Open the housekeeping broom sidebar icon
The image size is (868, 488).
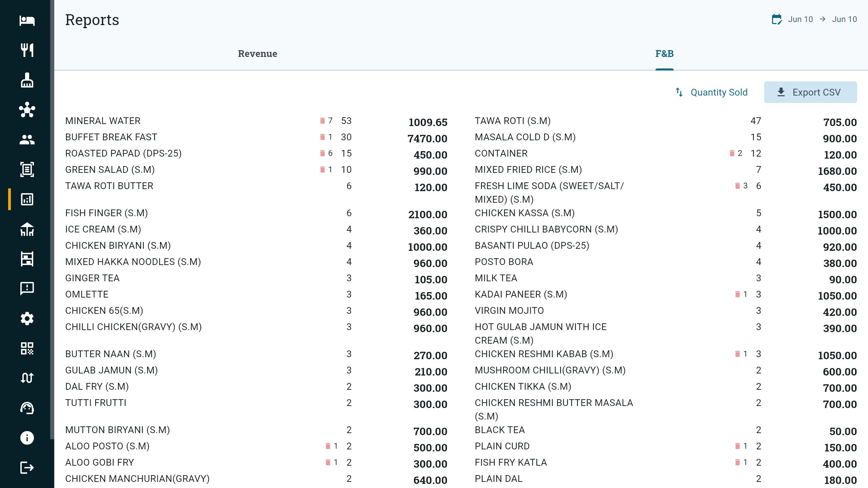pos(27,80)
